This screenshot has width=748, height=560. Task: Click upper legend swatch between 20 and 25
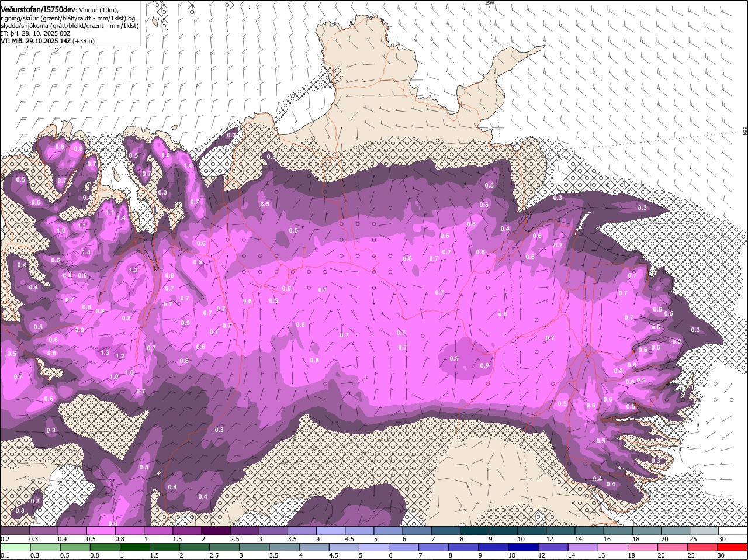pyautogui.click(x=676, y=531)
